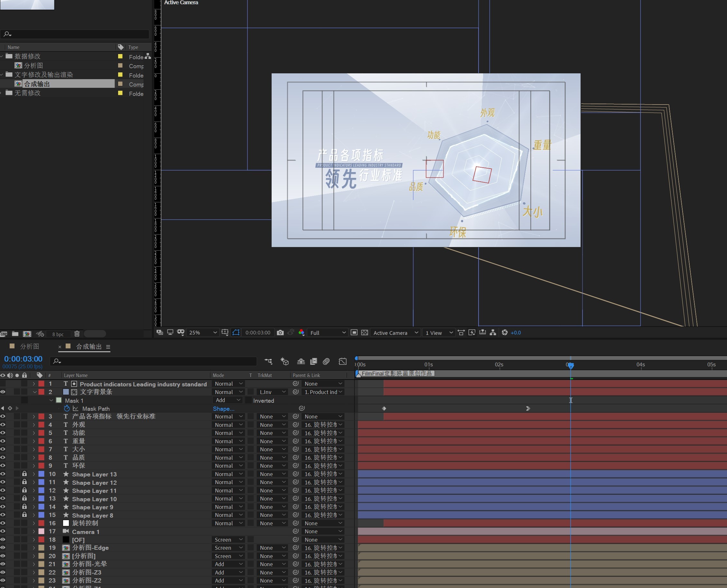Expand layer 1 Product indicators properties
Viewport: 727px width, 588px height.
[x=34, y=384]
